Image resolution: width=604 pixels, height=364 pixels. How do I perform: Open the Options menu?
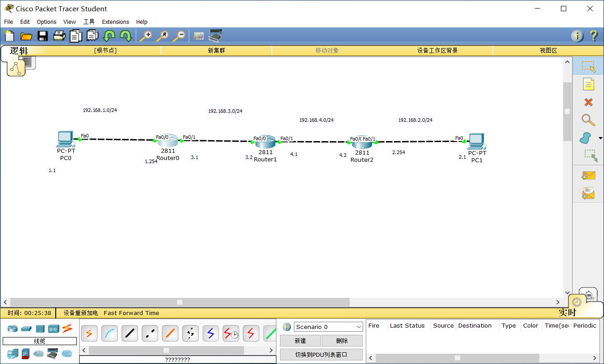click(47, 22)
